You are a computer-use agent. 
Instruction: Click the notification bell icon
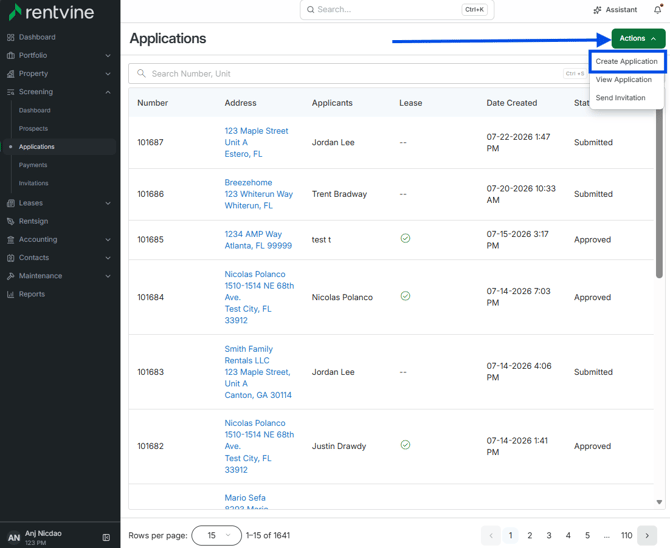click(x=658, y=9)
